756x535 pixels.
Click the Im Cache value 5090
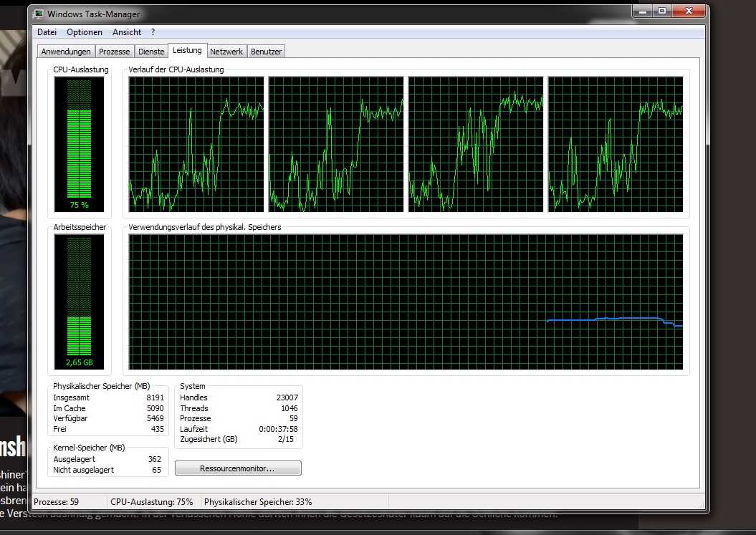155,408
